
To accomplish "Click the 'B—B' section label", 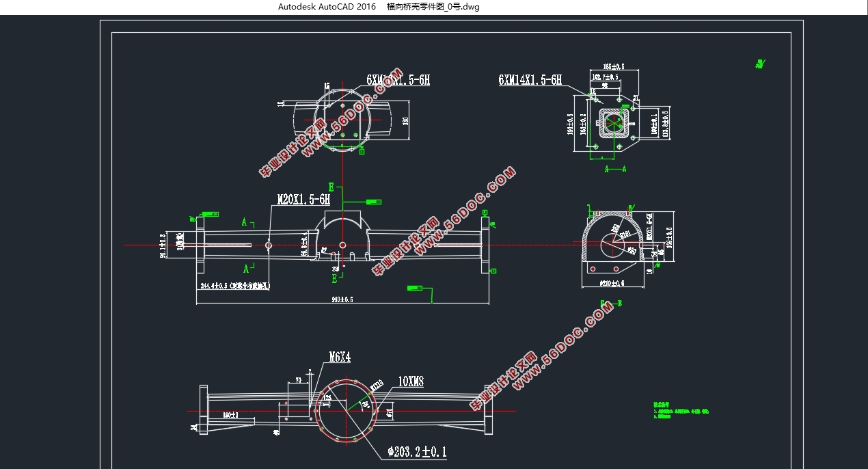I will [610, 302].
